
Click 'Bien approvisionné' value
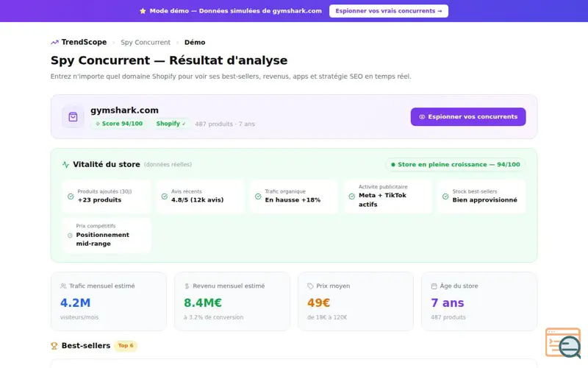coord(485,199)
